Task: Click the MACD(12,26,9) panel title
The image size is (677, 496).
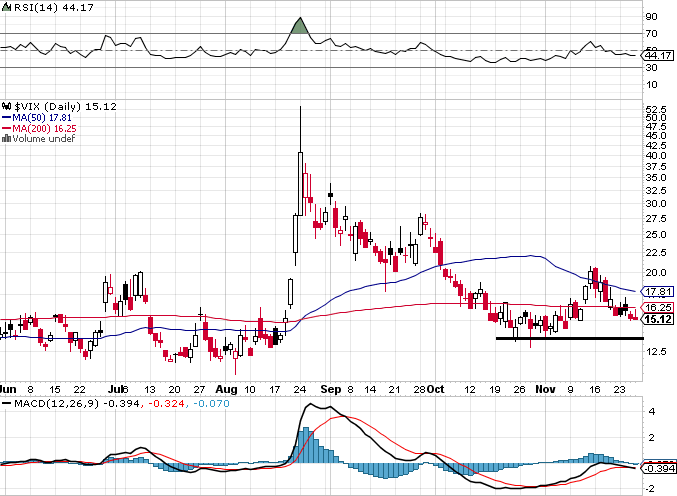Action: click(x=57, y=404)
